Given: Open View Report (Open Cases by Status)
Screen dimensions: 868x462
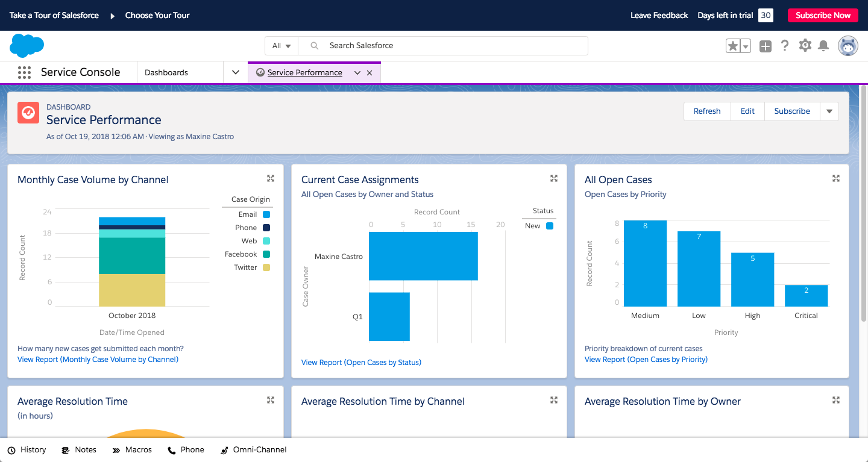Looking at the screenshot, I should click(x=361, y=363).
